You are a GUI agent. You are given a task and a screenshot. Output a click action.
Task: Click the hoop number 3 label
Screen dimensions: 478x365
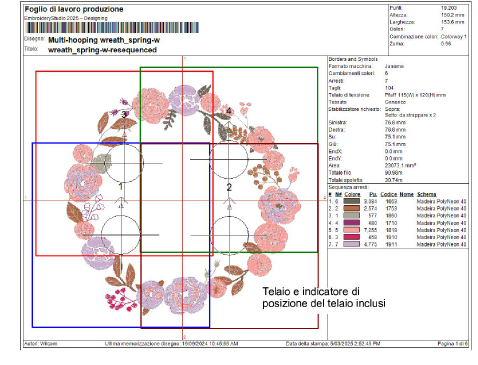pos(124,115)
